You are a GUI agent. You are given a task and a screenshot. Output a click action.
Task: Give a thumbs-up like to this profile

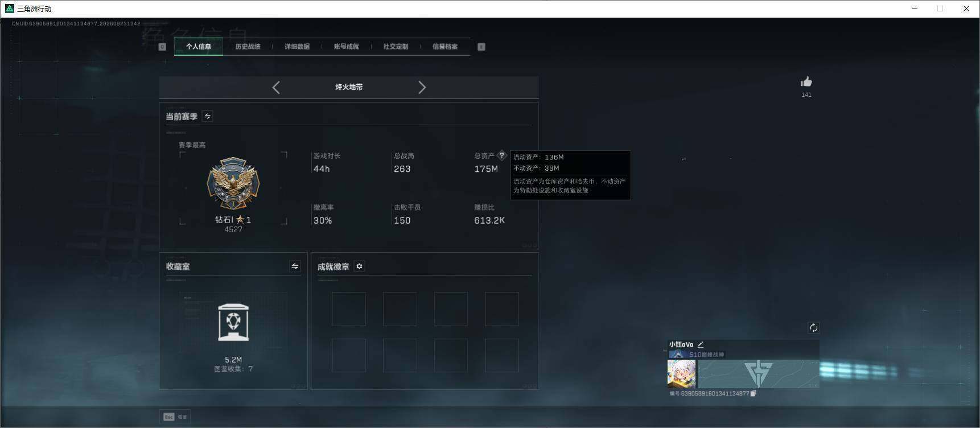click(806, 82)
